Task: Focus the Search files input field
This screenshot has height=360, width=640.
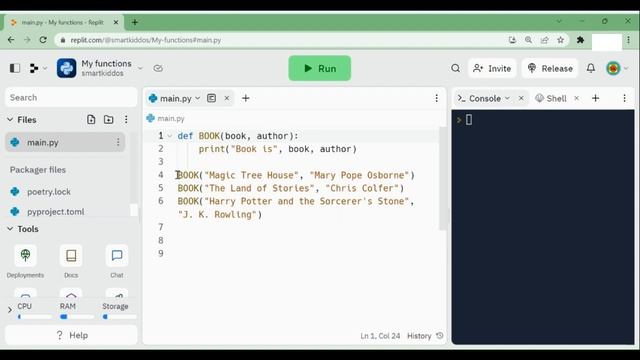Action: coord(71,98)
